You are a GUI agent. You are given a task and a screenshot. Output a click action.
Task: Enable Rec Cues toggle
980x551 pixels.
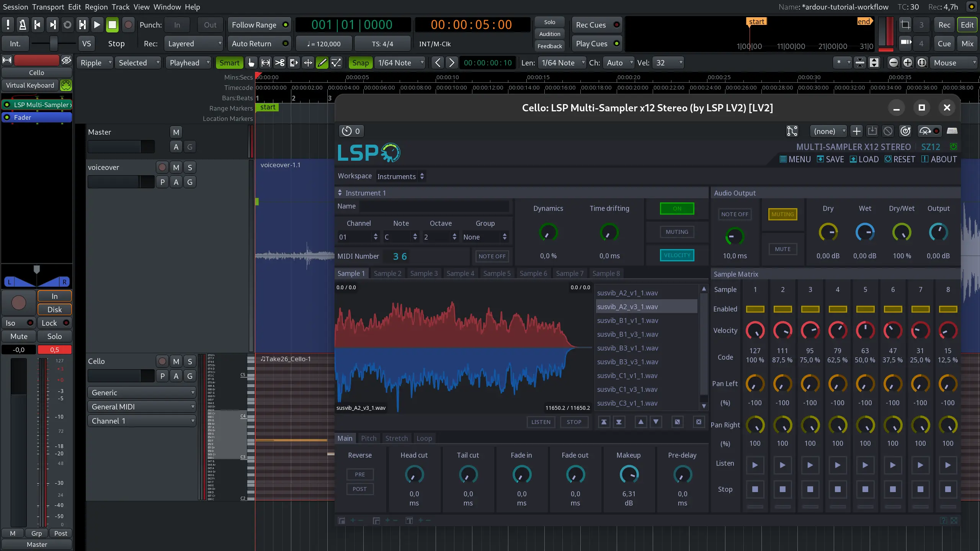tap(597, 25)
